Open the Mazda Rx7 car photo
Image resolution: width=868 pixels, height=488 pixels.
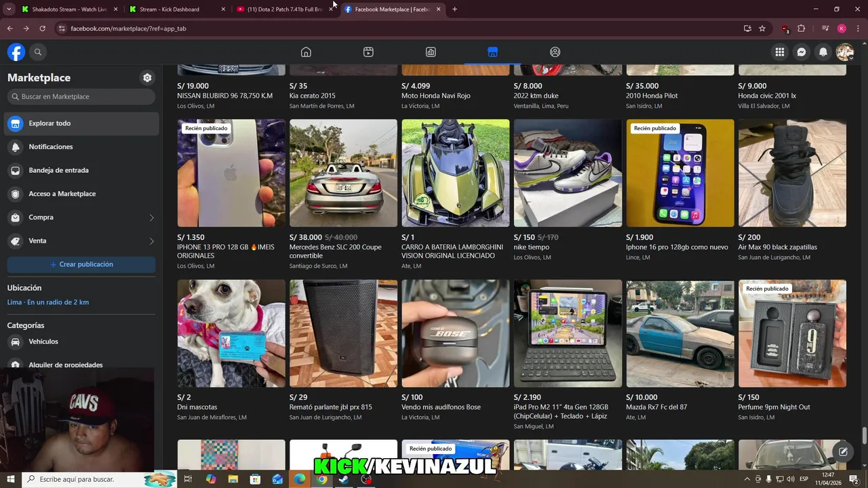click(680, 333)
